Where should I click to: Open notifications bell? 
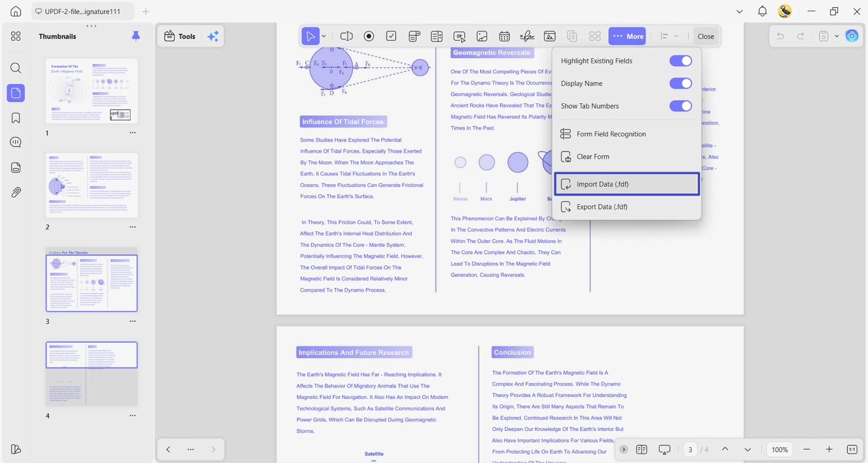pos(762,11)
